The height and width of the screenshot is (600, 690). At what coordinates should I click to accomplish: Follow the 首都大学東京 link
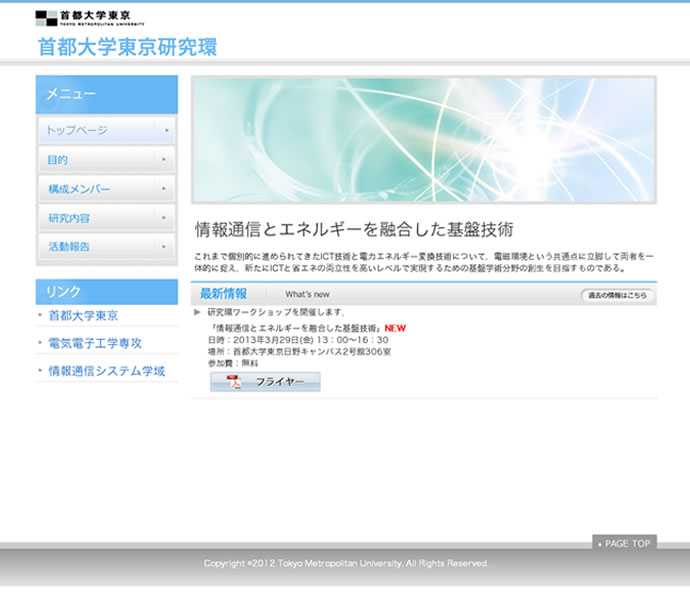(x=83, y=315)
